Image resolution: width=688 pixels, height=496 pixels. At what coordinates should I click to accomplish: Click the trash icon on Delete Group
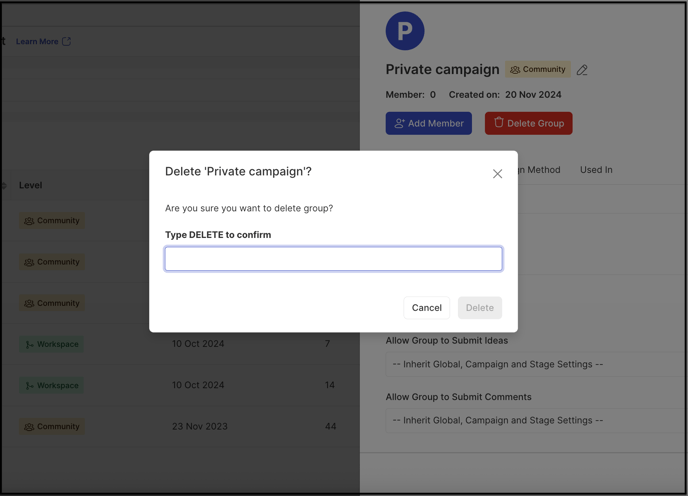click(498, 122)
